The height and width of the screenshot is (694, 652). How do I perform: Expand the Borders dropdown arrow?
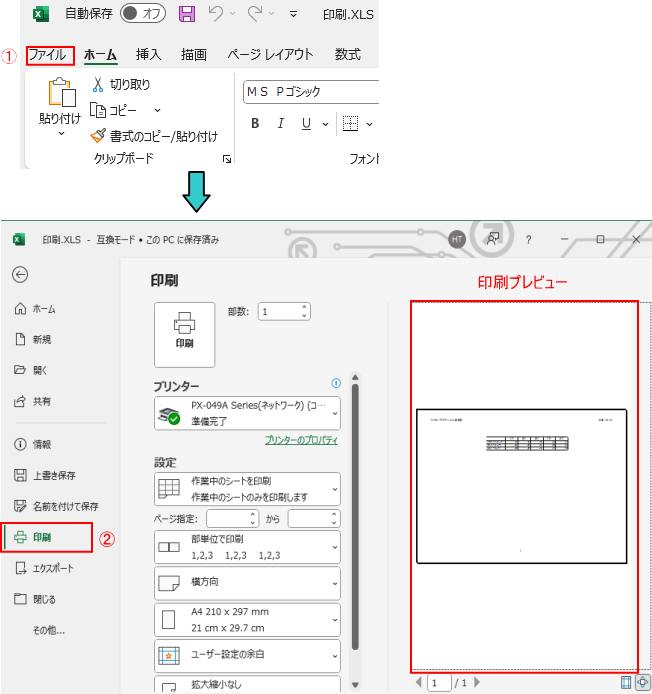(370, 124)
